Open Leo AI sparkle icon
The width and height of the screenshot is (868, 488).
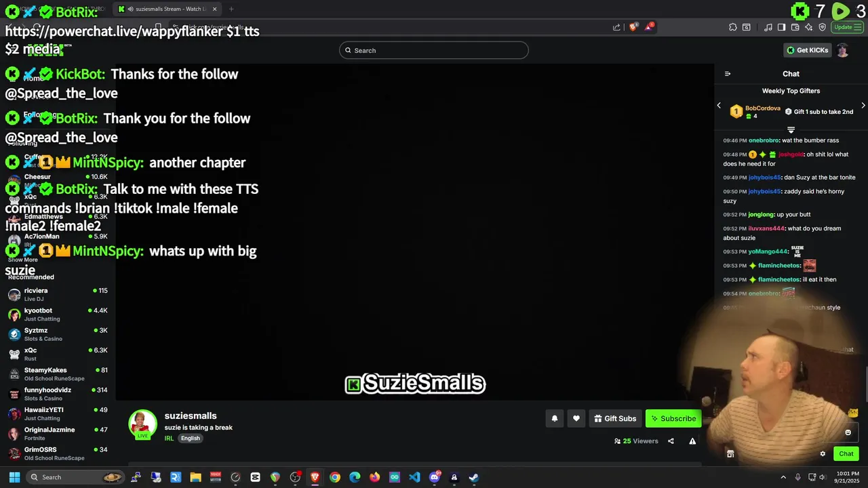pos(808,27)
